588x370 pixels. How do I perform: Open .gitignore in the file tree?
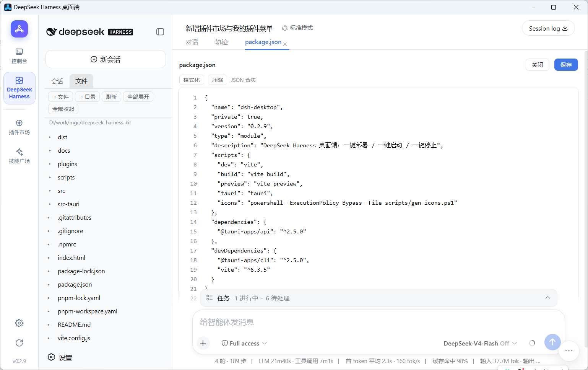click(70, 231)
